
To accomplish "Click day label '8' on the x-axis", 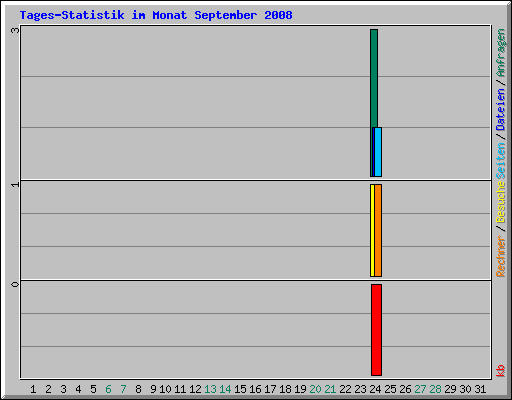I will pyautogui.click(x=138, y=389).
